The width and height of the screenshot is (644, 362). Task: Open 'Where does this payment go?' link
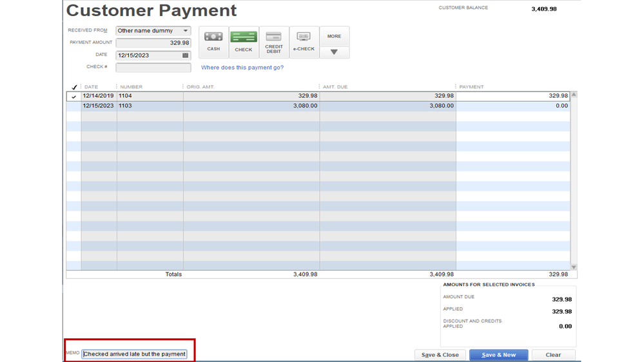pos(242,68)
